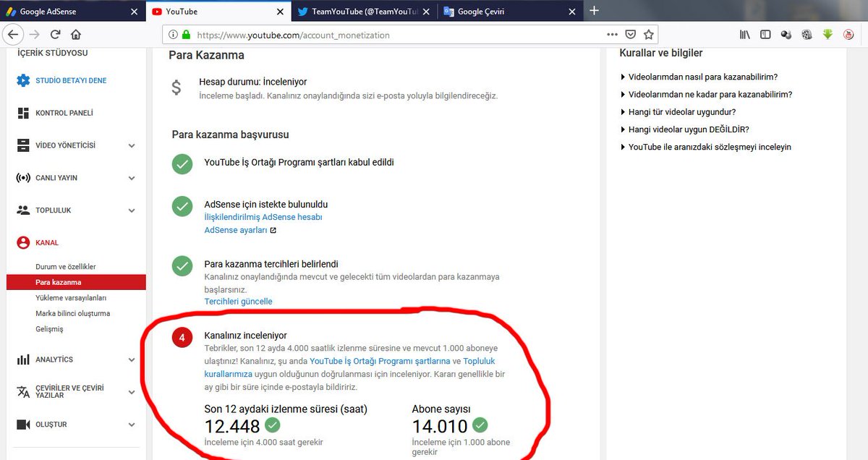Viewport: 868px width, 460px height.
Task: Bookmark this page with the star icon
Action: point(649,34)
